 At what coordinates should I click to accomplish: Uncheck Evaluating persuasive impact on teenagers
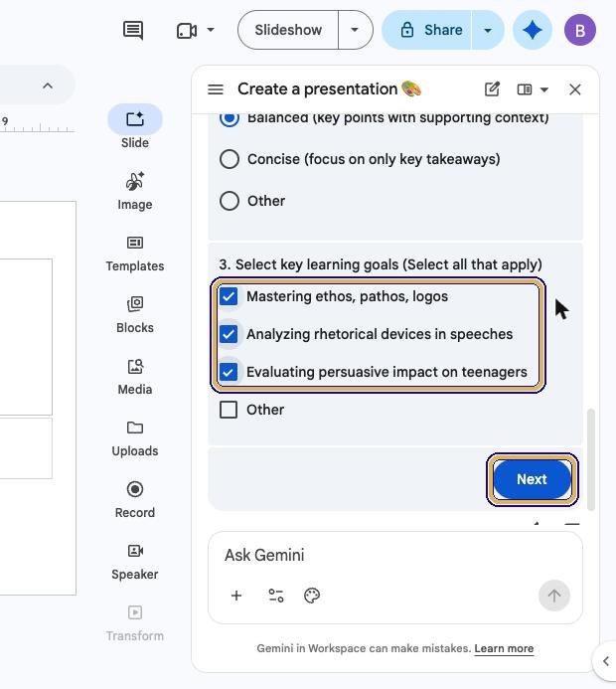click(x=229, y=372)
